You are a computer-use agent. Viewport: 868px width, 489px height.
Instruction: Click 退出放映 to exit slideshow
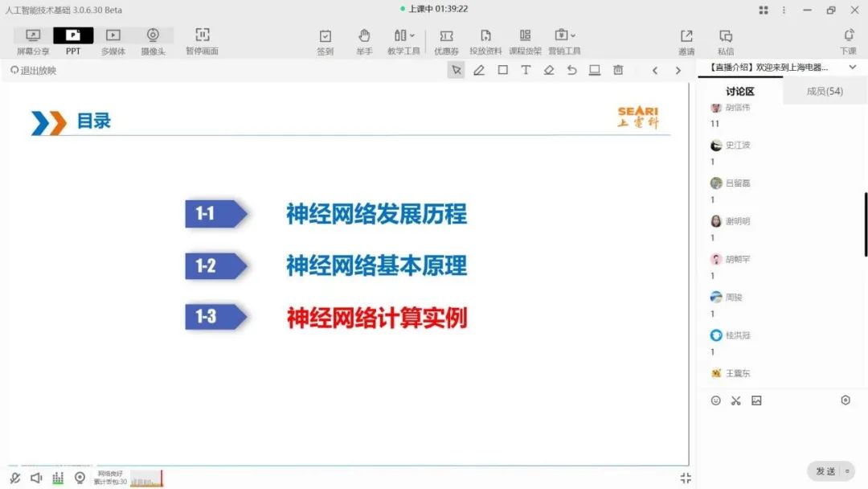[34, 71]
